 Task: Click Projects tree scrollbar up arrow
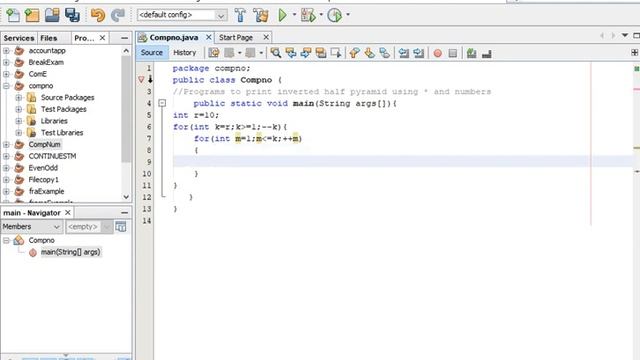coord(126,51)
